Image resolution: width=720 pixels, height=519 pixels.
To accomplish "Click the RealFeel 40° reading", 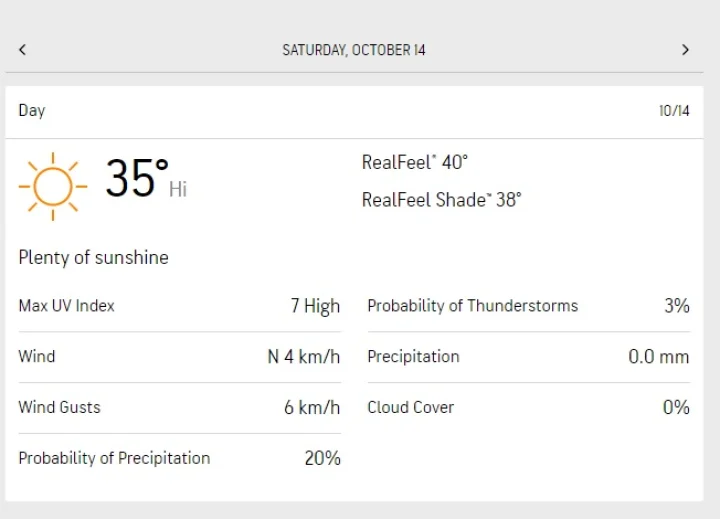I will [x=415, y=162].
